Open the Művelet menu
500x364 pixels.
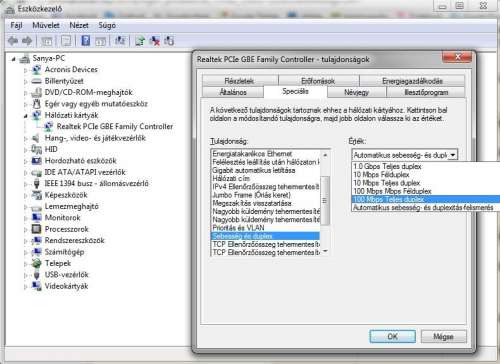(46, 25)
